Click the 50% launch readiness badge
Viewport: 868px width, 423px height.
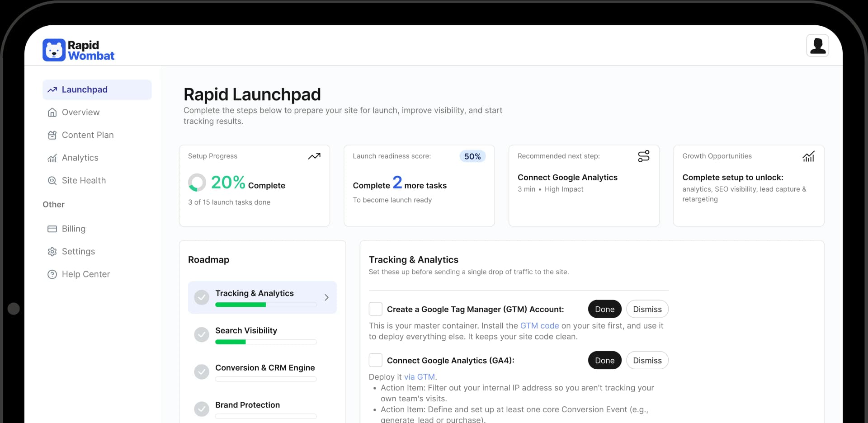point(472,156)
